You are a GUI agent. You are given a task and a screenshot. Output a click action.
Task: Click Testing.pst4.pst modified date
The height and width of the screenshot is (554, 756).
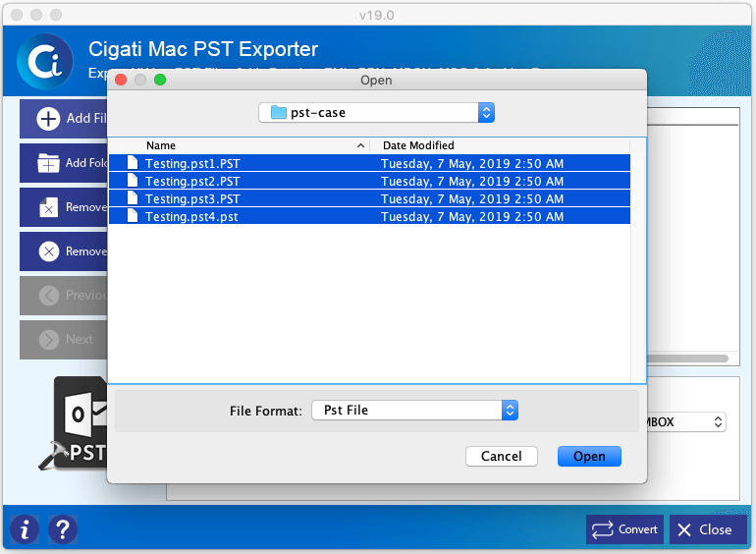472,217
